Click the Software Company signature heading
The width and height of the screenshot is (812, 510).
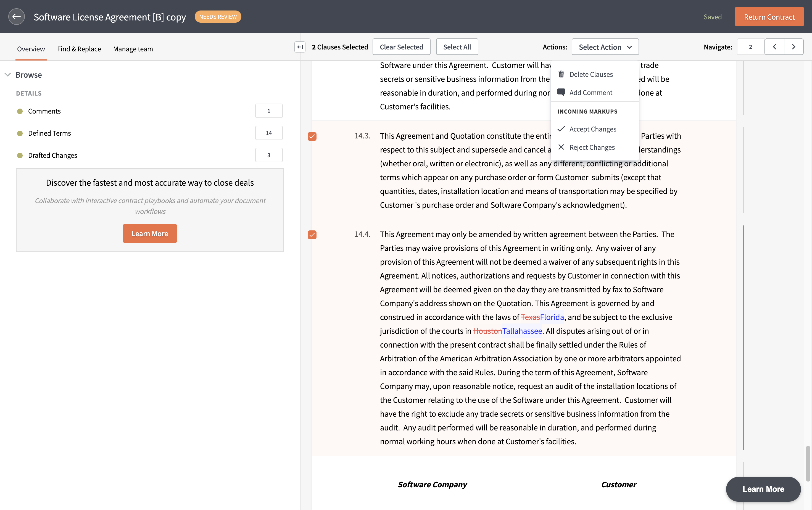click(432, 484)
